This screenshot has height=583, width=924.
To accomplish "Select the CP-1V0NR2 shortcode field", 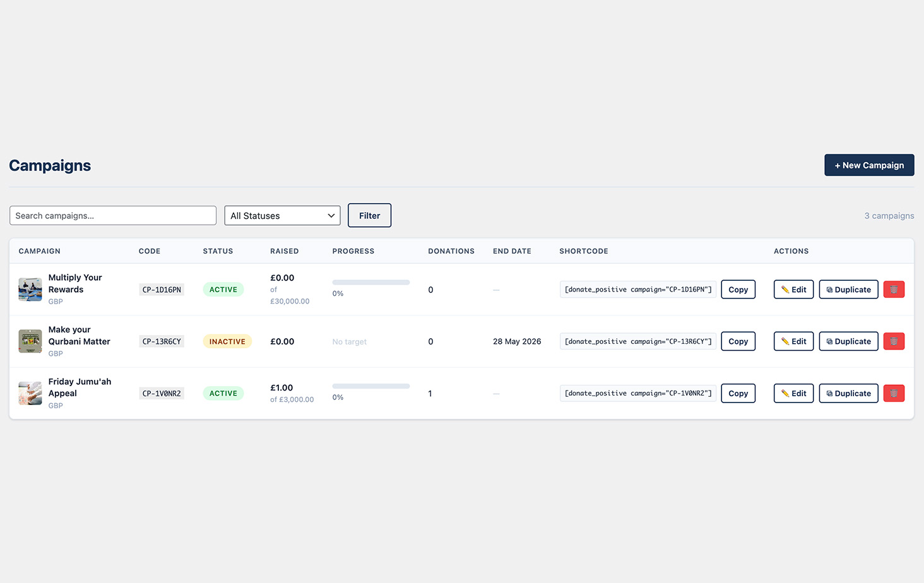I will [638, 393].
